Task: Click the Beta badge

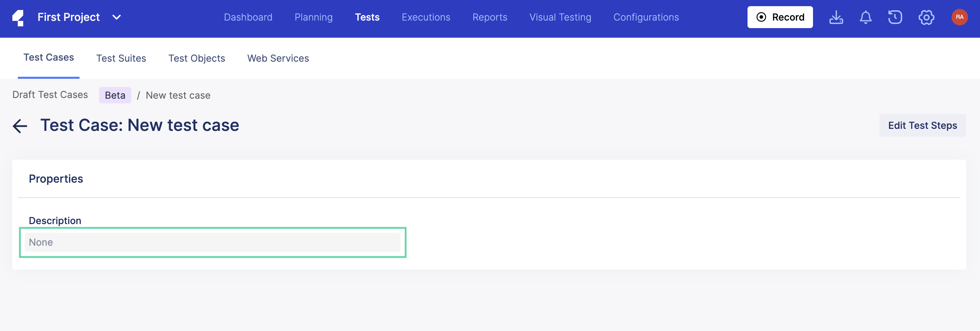Action: coord(115,95)
